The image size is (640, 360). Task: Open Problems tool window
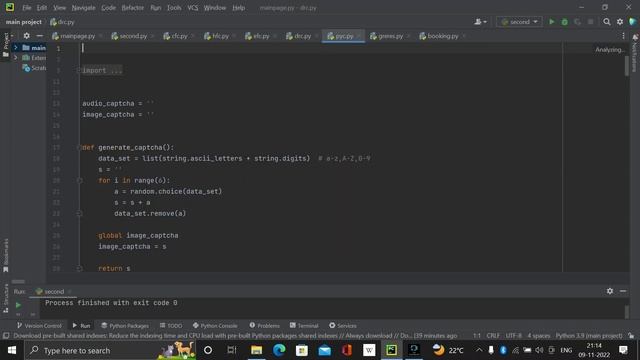tap(264, 326)
